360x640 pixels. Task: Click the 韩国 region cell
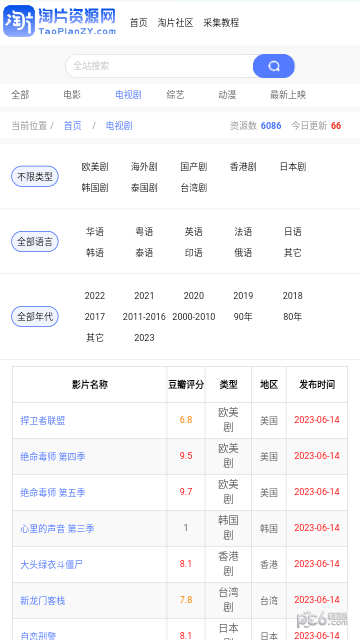pyautogui.click(x=269, y=529)
